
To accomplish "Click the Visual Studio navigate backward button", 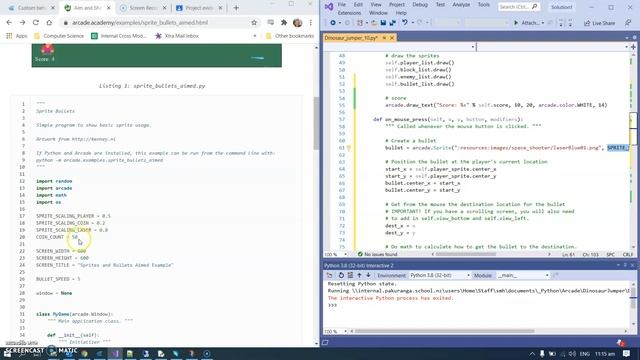I will [333, 23].
